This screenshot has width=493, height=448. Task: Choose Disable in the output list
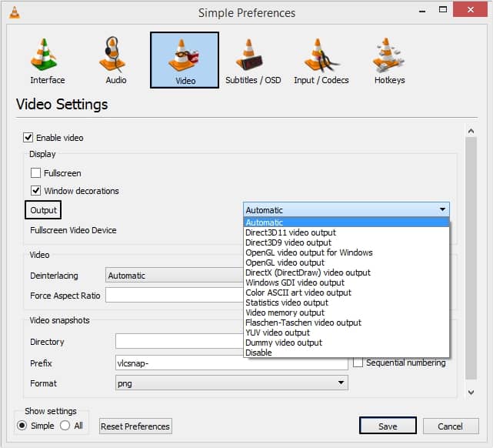coord(346,353)
